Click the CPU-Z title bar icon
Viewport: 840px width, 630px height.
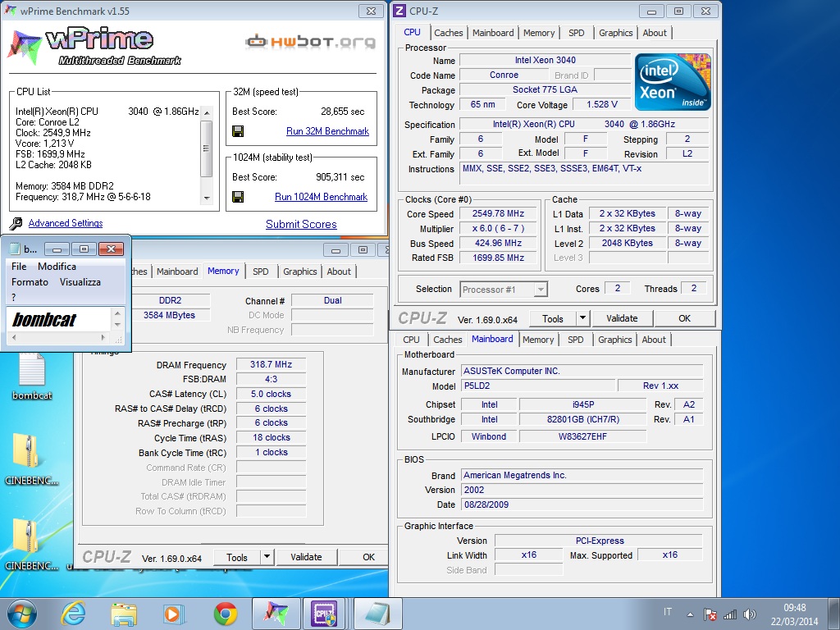[399, 11]
